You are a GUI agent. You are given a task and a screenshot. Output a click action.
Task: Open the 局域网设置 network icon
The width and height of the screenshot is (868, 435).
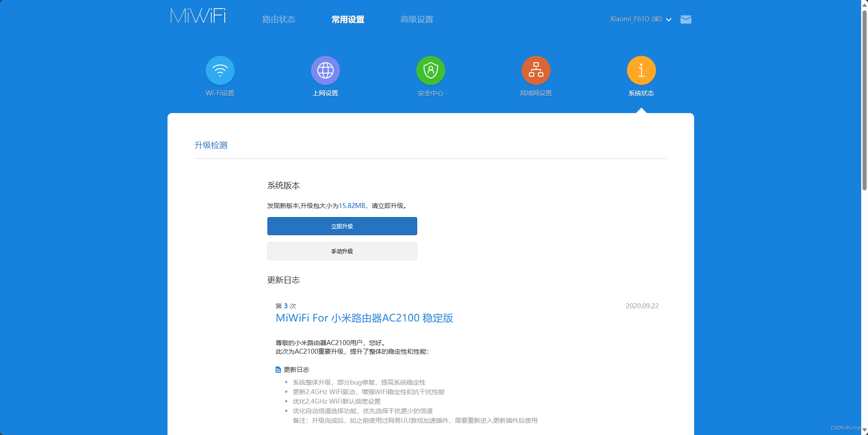(536, 70)
